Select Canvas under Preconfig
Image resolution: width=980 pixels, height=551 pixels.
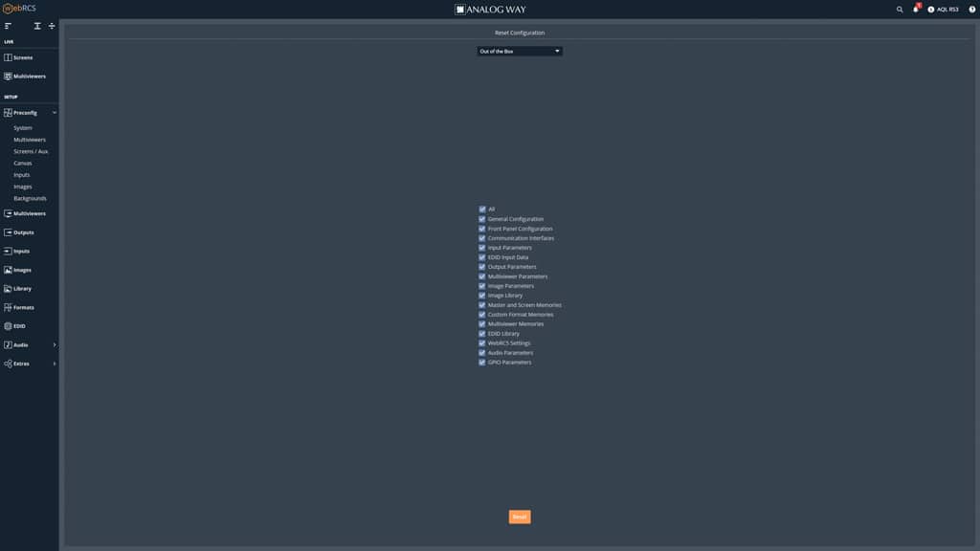click(x=23, y=164)
